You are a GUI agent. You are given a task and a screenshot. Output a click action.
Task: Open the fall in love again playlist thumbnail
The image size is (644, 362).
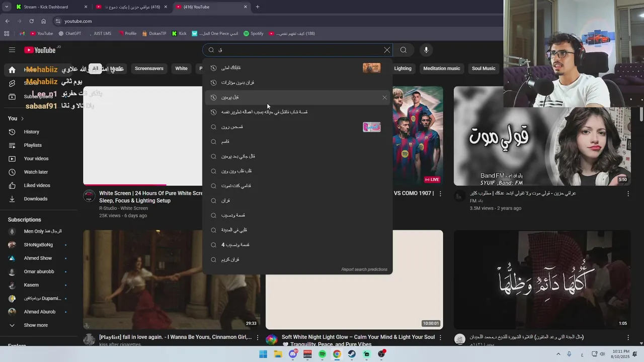click(172, 280)
